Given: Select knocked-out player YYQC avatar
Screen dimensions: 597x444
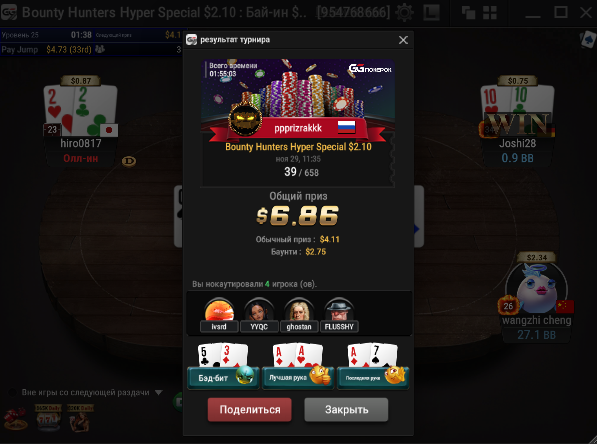Looking at the screenshot, I should pyautogui.click(x=259, y=310).
